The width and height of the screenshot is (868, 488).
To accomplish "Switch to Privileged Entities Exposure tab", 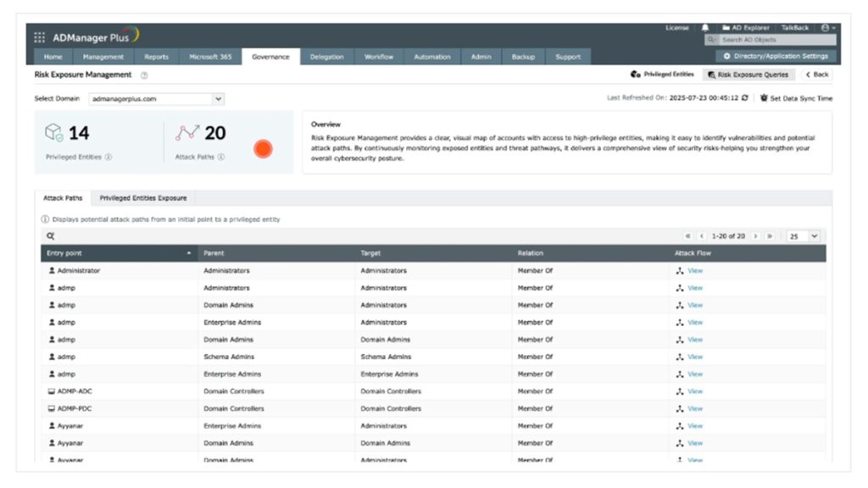I will [x=143, y=198].
